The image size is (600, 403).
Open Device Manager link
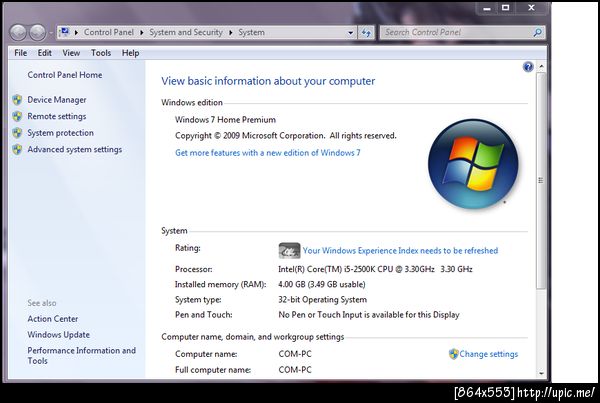click(x=57, y=100)
